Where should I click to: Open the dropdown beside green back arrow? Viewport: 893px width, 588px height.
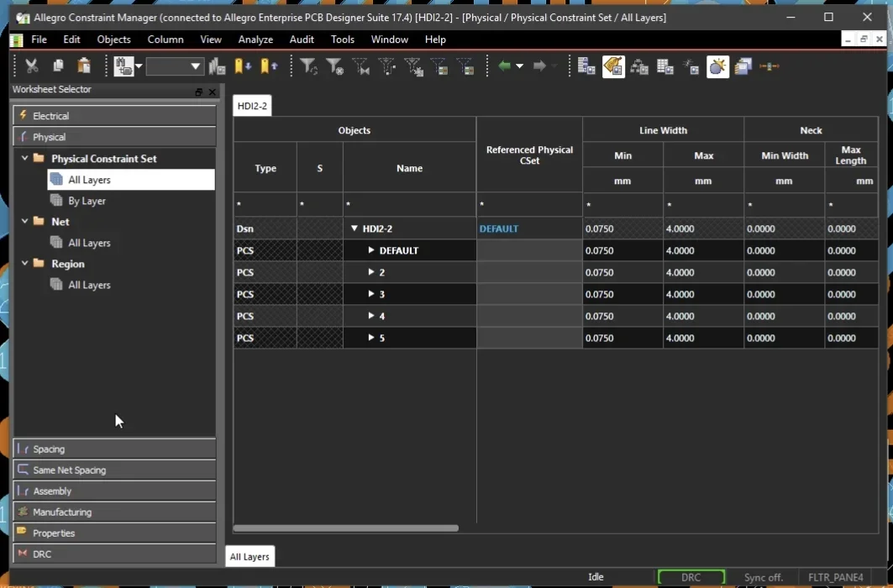click(519, 66)
